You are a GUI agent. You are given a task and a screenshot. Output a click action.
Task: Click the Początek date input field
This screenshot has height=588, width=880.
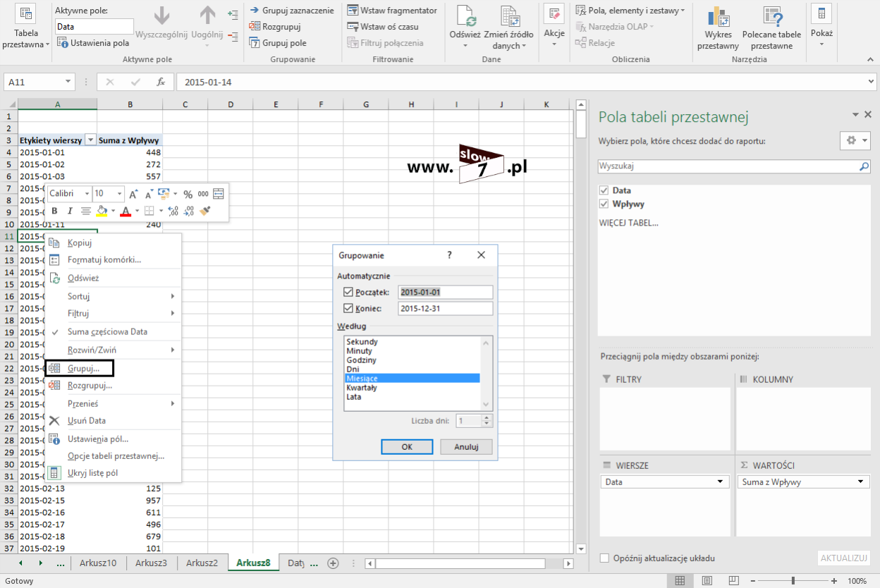445,292
